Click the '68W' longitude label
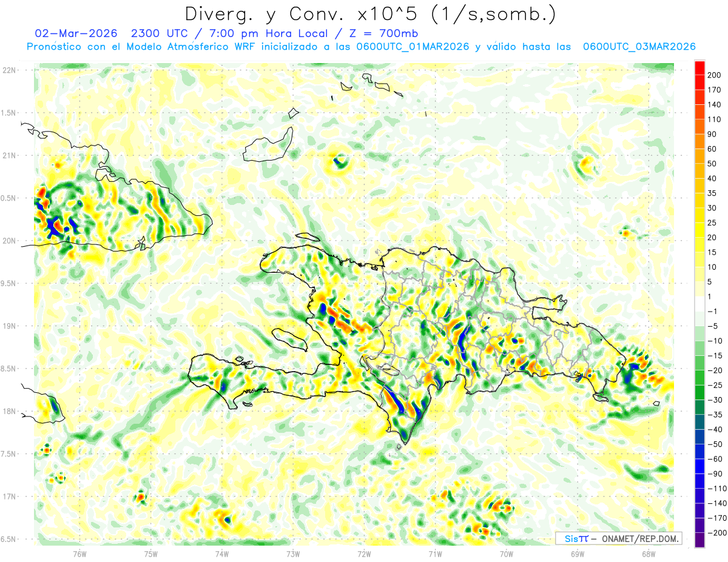This screenshot has width=728, height=562. coord(649,554)
